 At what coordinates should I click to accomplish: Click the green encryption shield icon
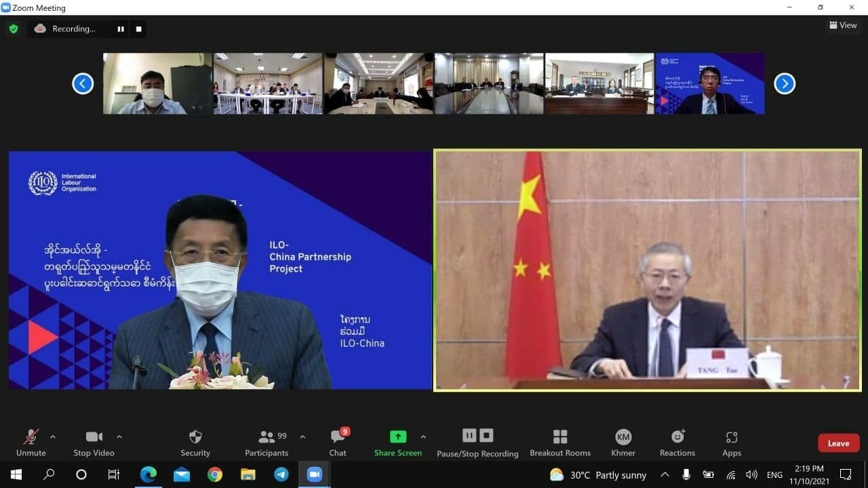(14, 29)
